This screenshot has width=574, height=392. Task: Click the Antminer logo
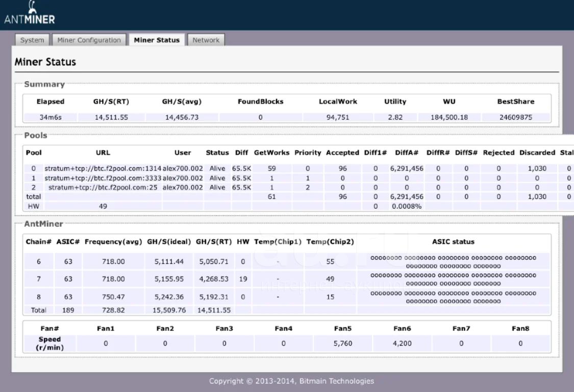[30, 13]
